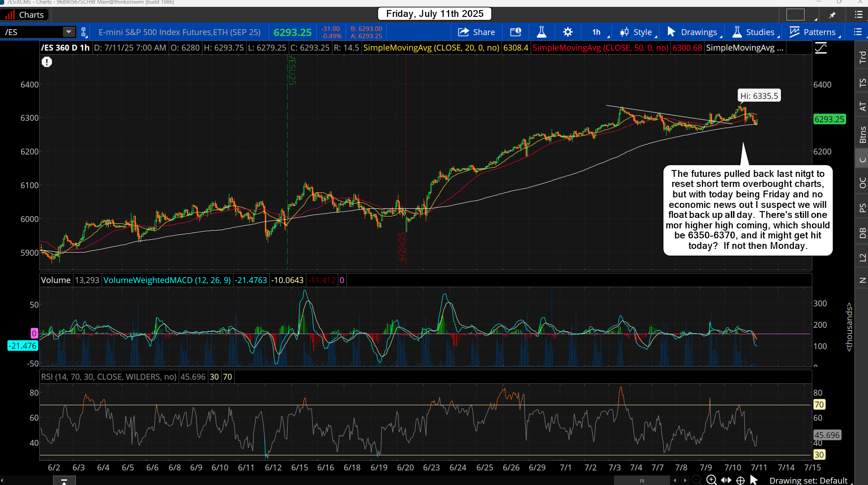Open the 1h timeframe dropdown

pyautogui.click(x=599, y=32)
